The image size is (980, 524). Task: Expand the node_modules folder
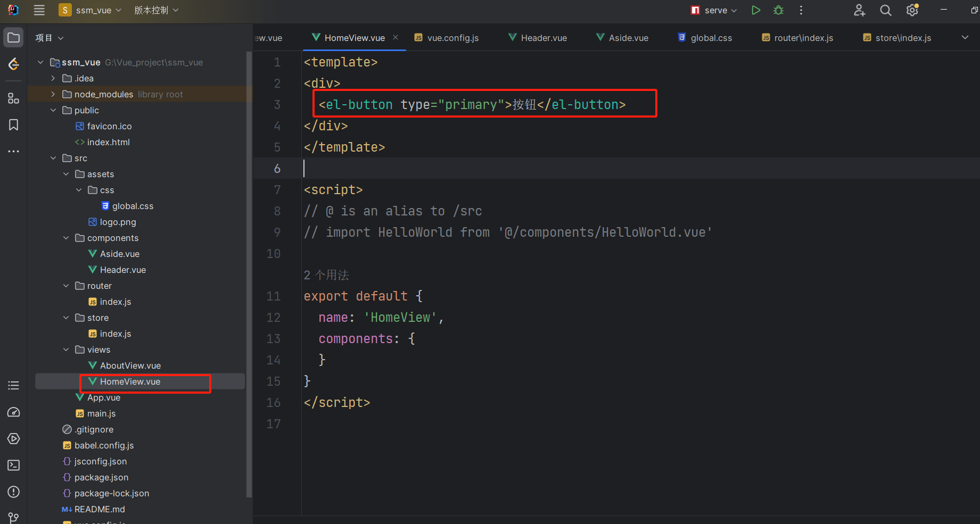pos(53,94)
